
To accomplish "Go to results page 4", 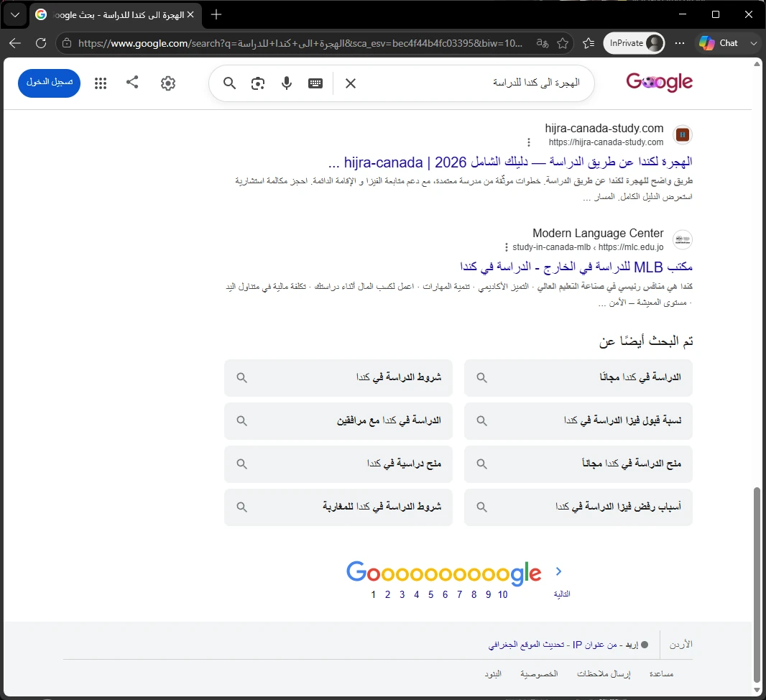I will coord(416,594).
